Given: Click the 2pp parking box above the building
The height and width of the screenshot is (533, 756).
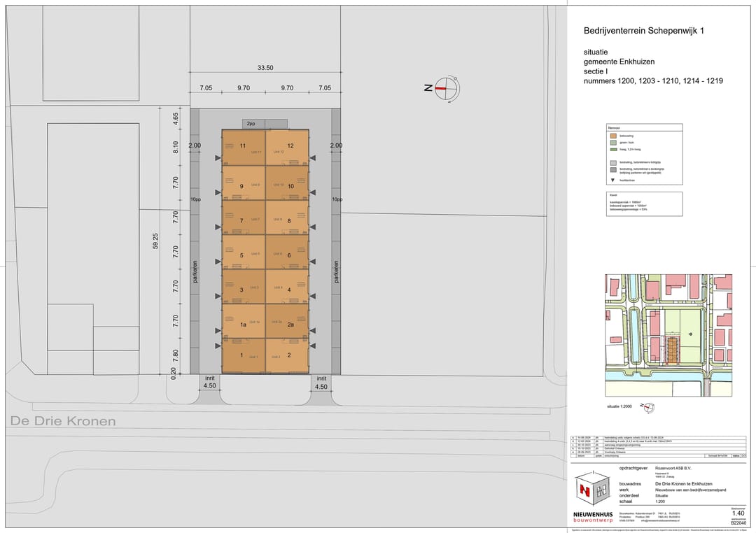Looking at the screenshot, I should 251,124.
